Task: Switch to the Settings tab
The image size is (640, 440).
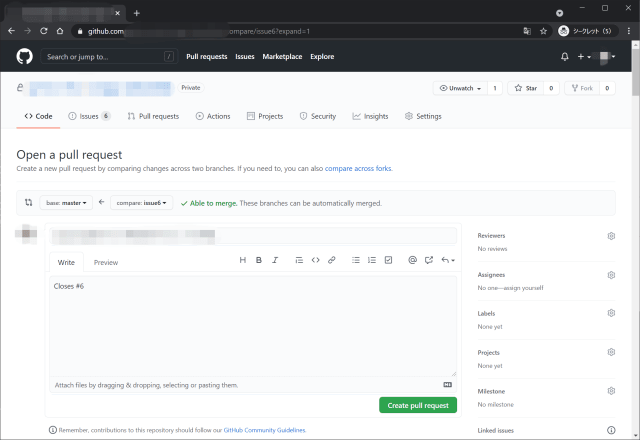Action: tap(423, 116)
